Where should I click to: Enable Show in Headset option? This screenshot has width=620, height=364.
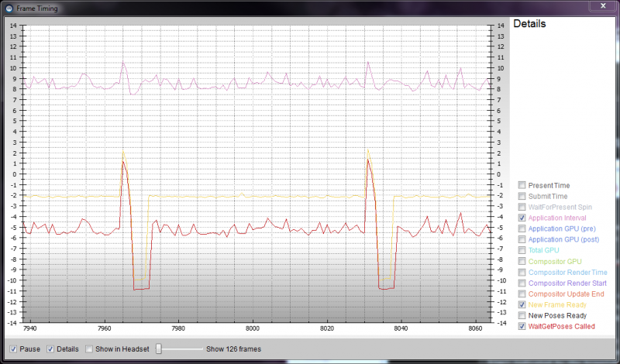(x=90, y=349)
